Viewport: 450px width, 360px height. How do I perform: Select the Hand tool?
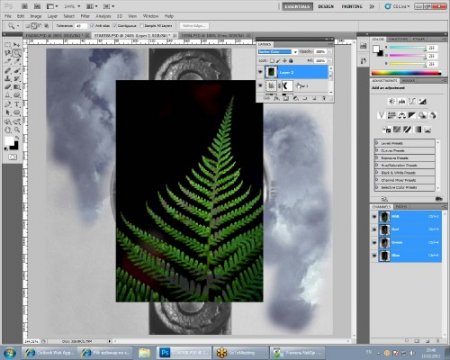click(x=8, y=130)
